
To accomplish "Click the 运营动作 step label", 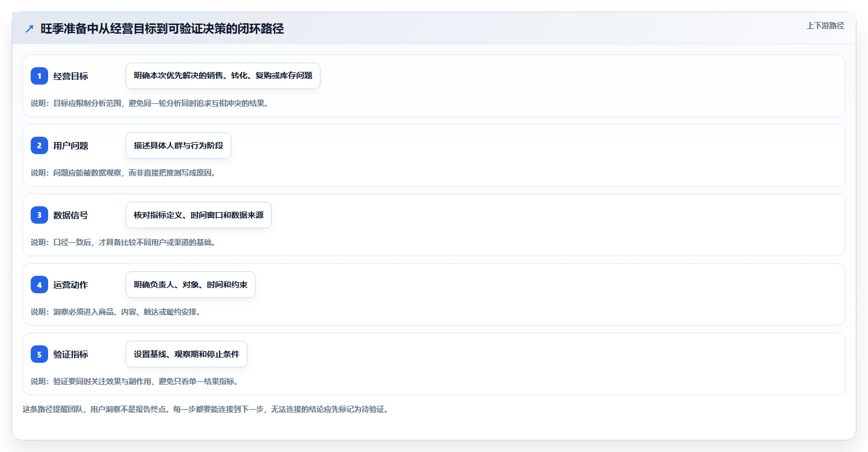I will pyautogui.click(x=71, y=285).
